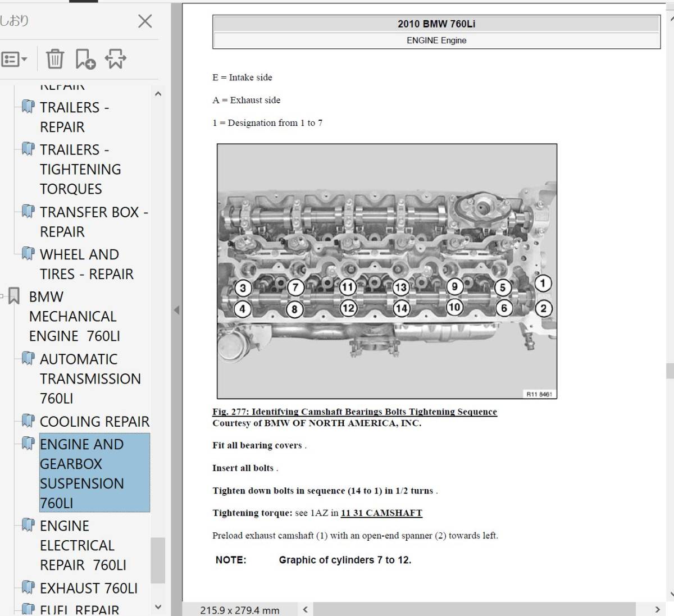Click the line A = Exhaust side

coord(246,100)
